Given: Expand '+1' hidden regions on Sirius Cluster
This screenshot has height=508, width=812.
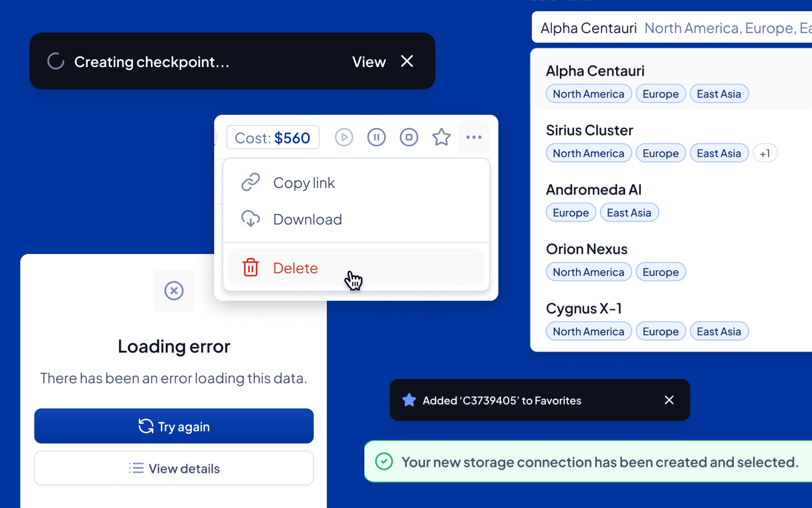Looking at the screenshot, I should 765,153.
